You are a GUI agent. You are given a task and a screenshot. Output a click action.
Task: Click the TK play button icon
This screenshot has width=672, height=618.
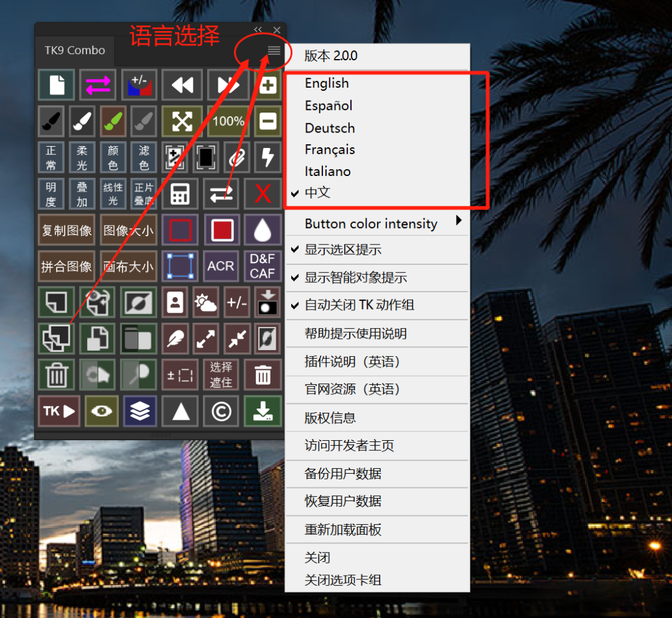click(x=58, y=411)
